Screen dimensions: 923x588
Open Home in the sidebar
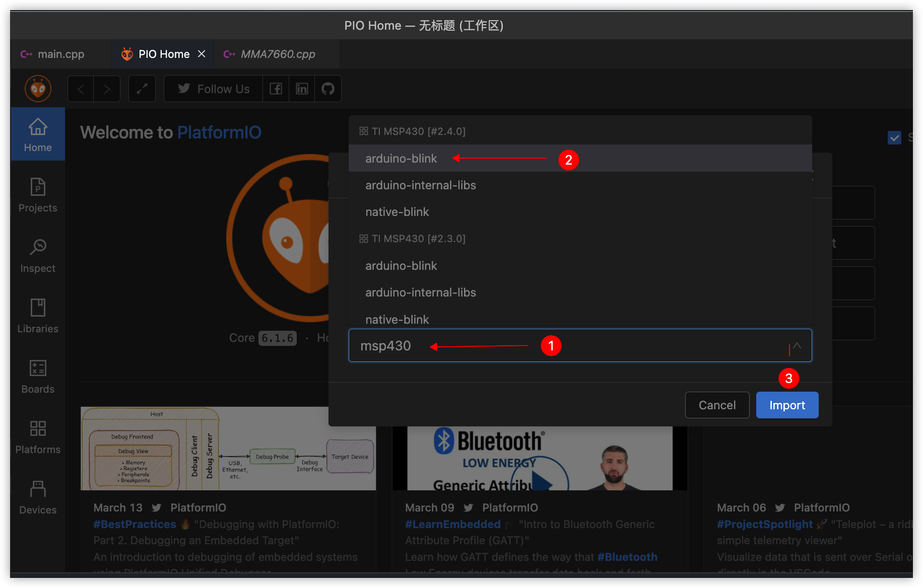[38, 134]
